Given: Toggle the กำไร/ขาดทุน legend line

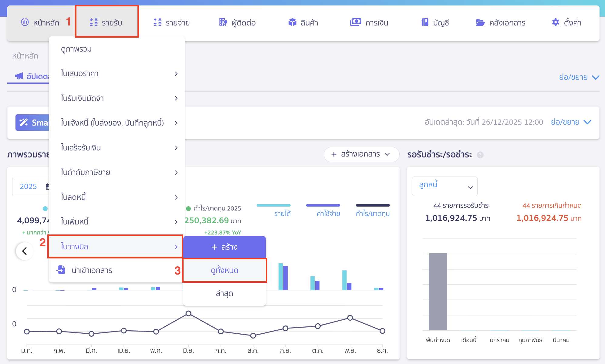Looking at the screenshot, I should [373, 206].
